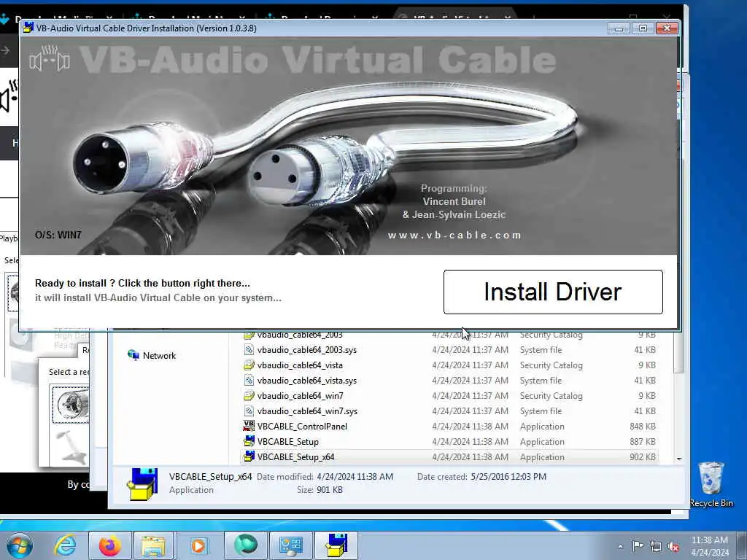Click the vbaudio_cable64_vista catalog icon

pos(249,365)
